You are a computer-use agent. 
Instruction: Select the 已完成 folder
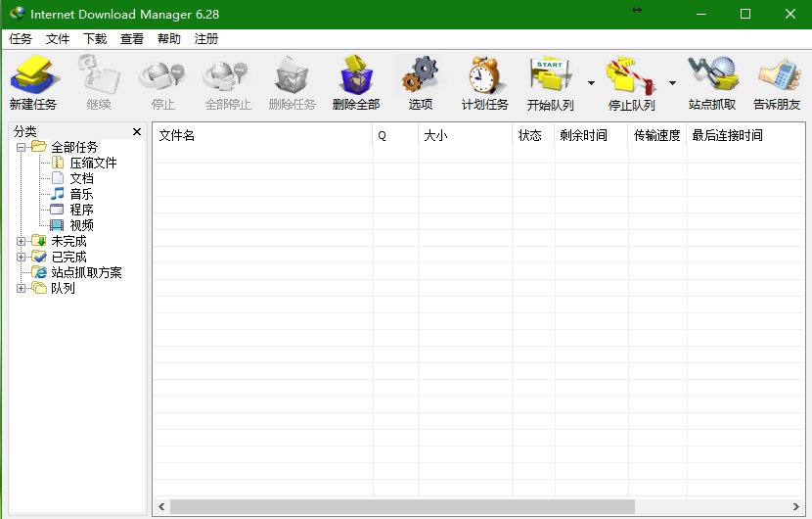tap(68, 257)
